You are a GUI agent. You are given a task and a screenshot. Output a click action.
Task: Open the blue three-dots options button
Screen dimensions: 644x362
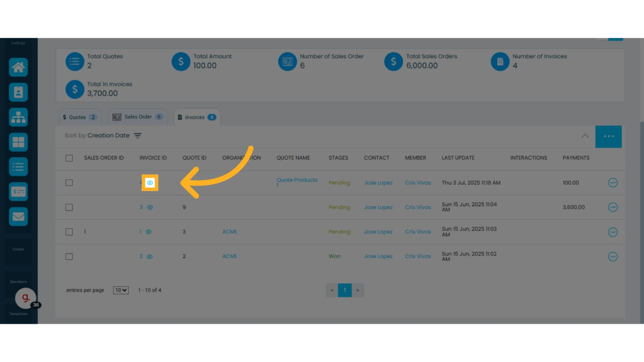tap(608, 137)
